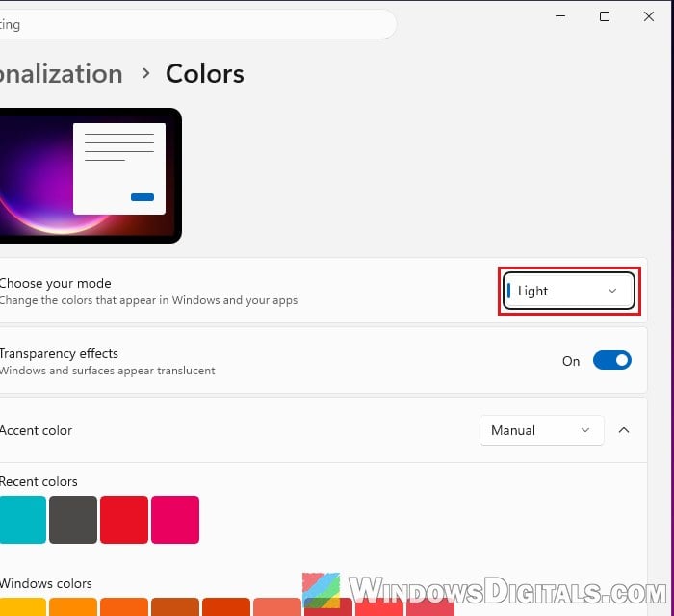Click the Transparency effects label

pyautogui.click(x=59, y=353)
